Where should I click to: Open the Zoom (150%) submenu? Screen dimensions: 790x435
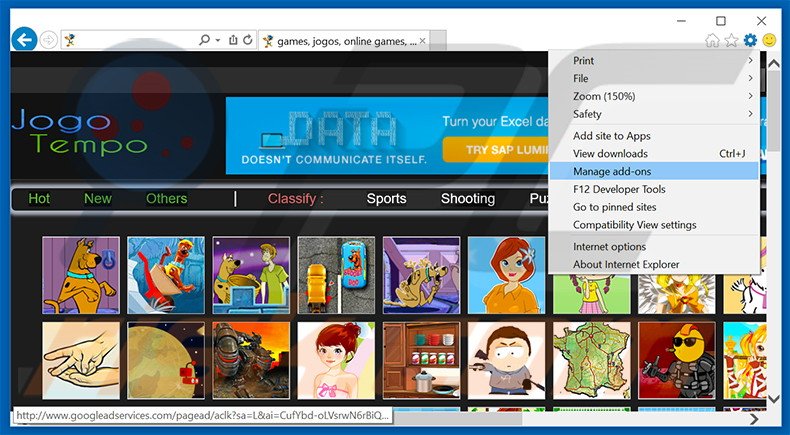[x=653, y=96]
